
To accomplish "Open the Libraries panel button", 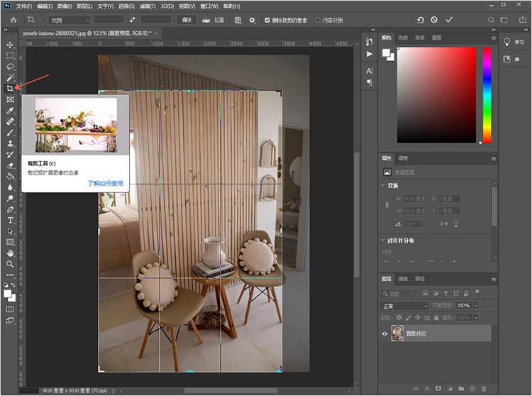I will [512, 59].
